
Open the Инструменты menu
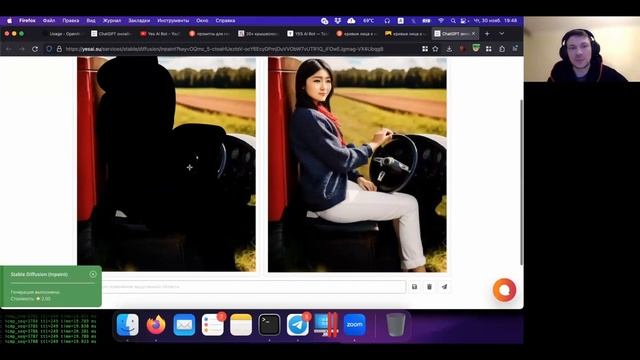click(x=173, y=20)
